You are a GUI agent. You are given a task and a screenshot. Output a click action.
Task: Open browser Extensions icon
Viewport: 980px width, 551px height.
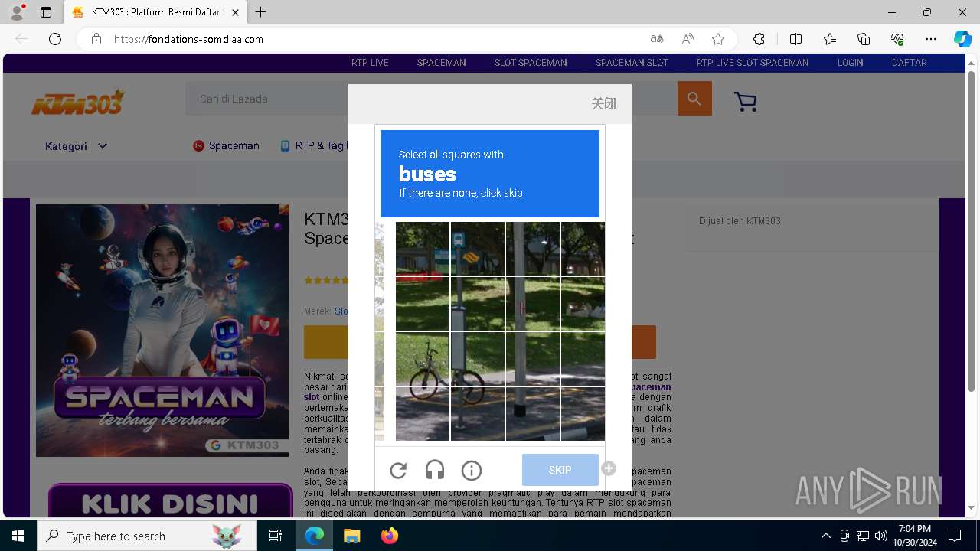[x=759, y=39]
